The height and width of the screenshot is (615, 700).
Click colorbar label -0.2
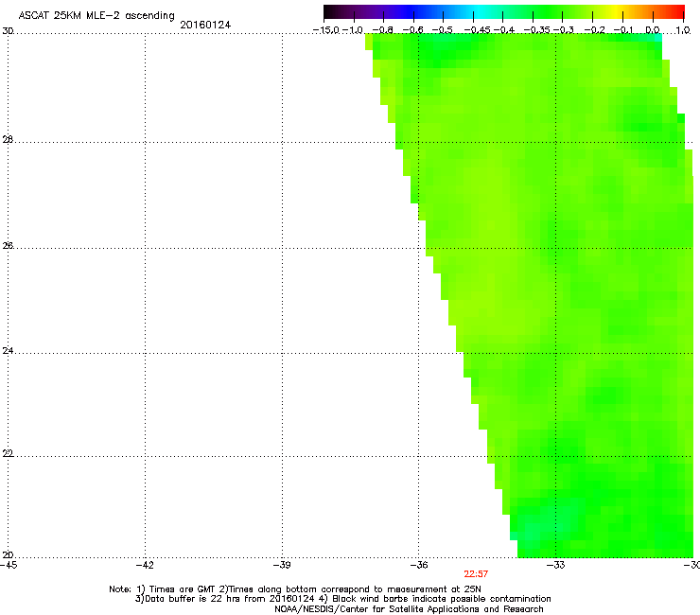click(x=594, y=30)
